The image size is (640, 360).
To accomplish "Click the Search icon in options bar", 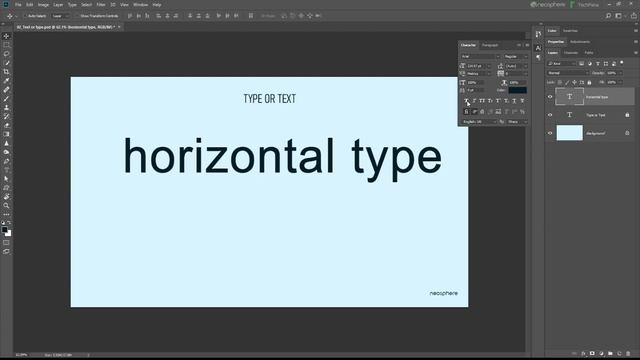I will point(608,16).
